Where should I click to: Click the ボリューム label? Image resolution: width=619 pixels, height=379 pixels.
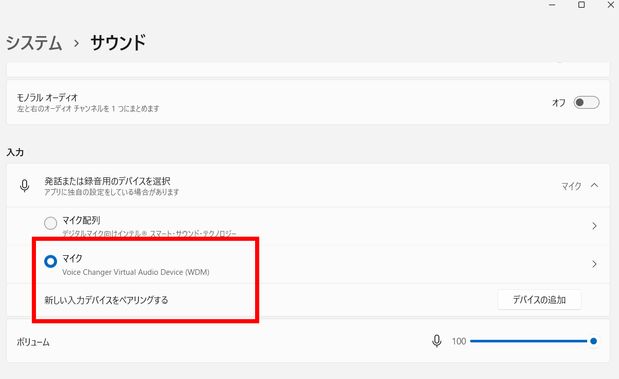tap(33, 342)
